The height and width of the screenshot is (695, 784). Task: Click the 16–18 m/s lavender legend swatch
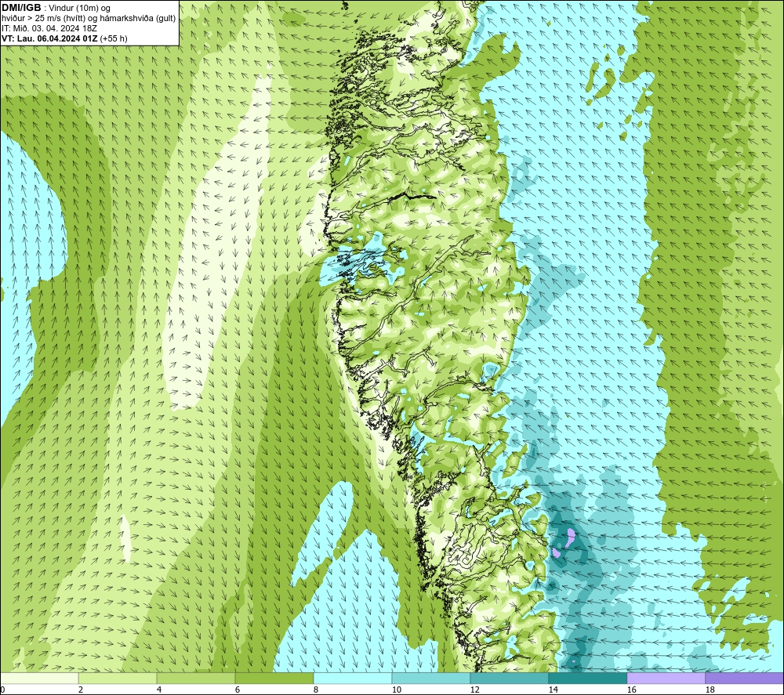click(x=666, y=678)
